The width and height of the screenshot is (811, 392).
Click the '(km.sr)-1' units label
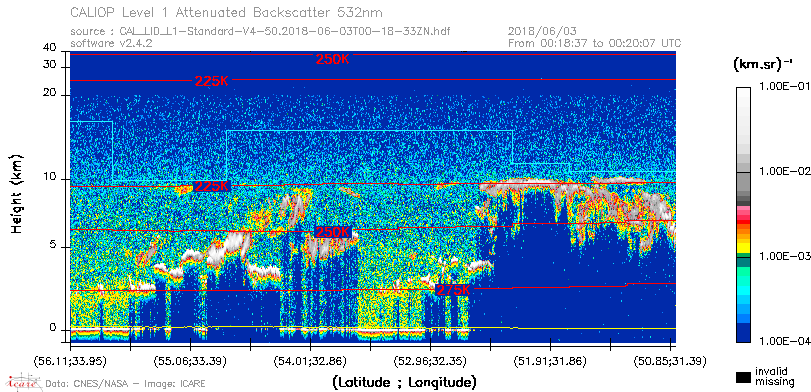pyautogui.click(x=762, y=65)
